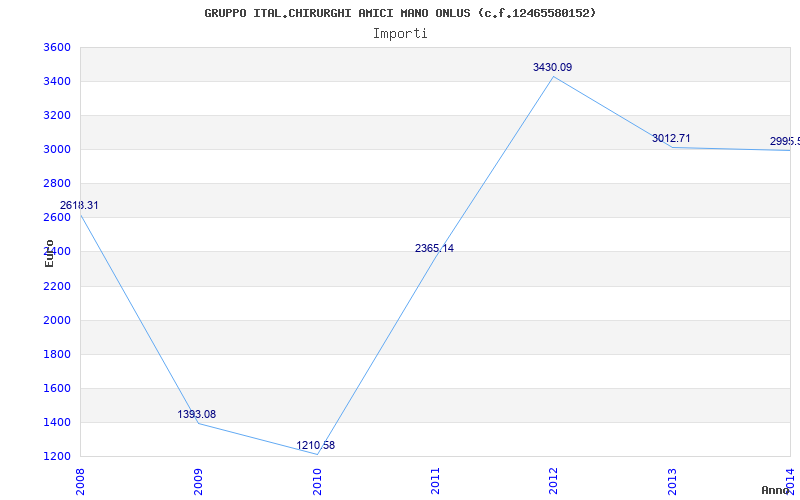
Task: Click the 1800 y-axis label
Action: 57,355
